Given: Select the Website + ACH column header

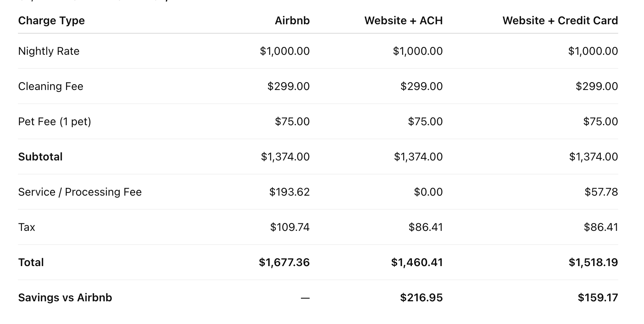Looking at the screenshot, I should coord(403,21).
